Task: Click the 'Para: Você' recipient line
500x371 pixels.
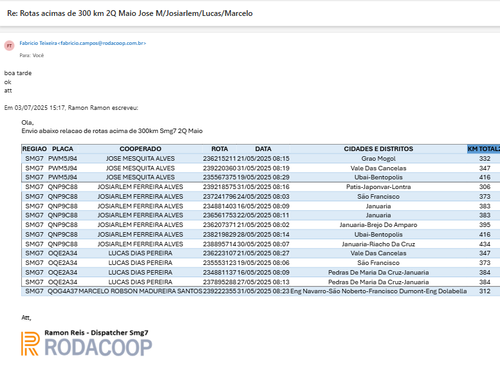Action: (32, 55)
